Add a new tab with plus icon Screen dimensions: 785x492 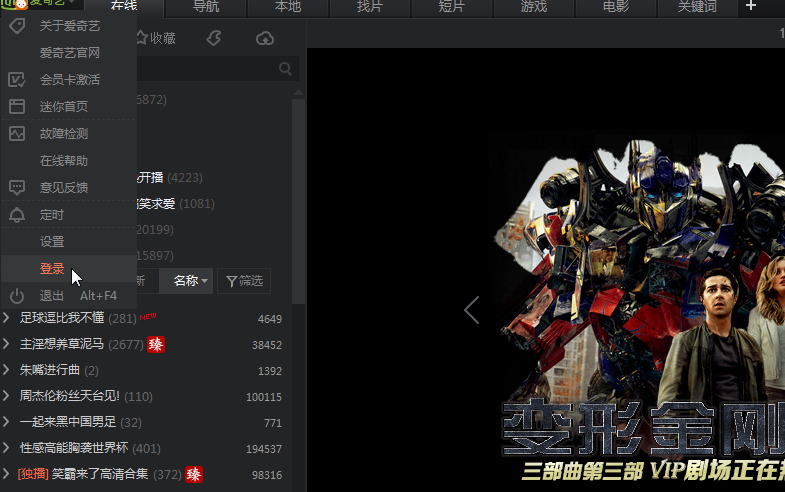750,6
